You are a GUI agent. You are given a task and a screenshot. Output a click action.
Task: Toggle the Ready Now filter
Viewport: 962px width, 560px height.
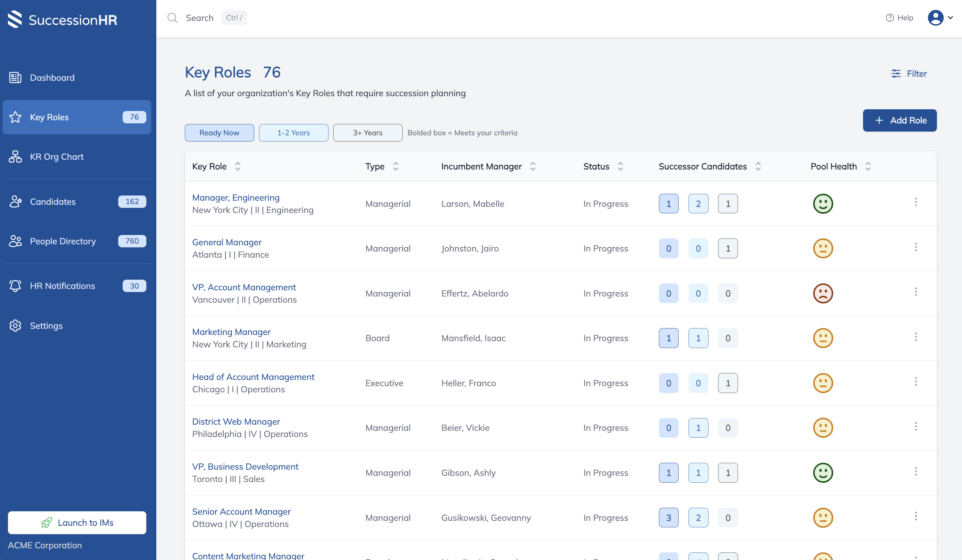click(219, 133)
